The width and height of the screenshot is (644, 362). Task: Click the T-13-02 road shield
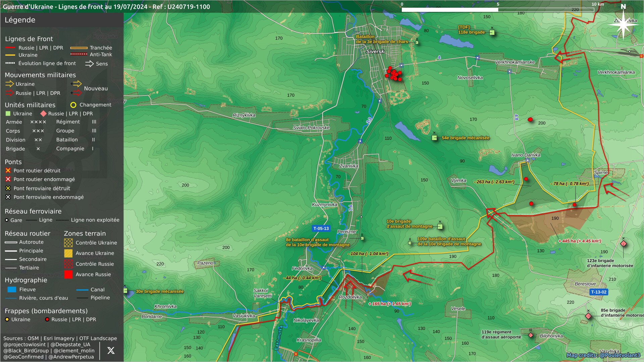click(599, 292)
